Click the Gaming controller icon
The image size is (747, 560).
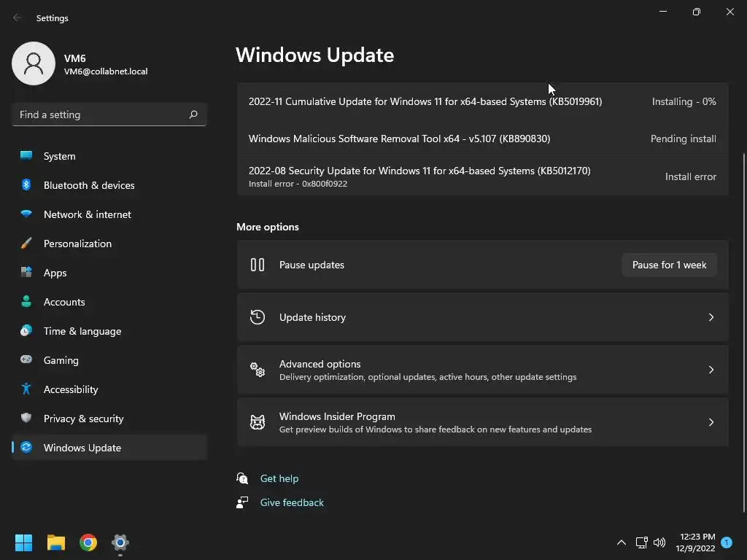[26, 360]
